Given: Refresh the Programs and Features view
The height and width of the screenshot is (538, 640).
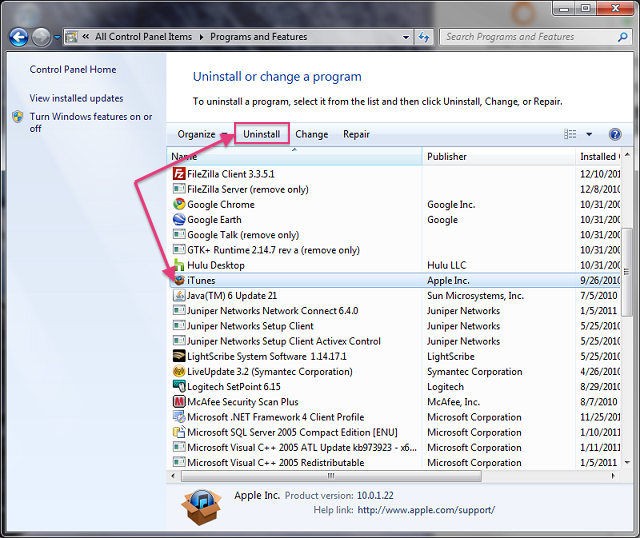Looking at the screenshot, I should coord(424,37).
